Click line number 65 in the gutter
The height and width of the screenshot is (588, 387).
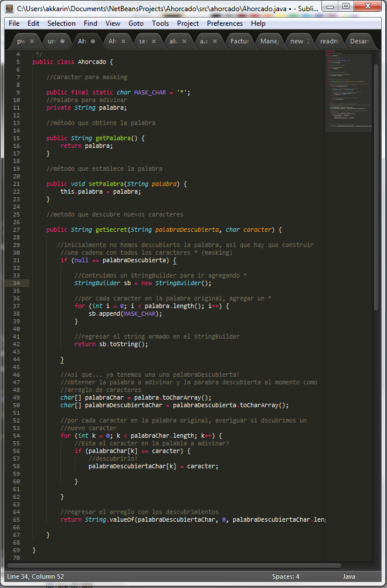[16, 520]
